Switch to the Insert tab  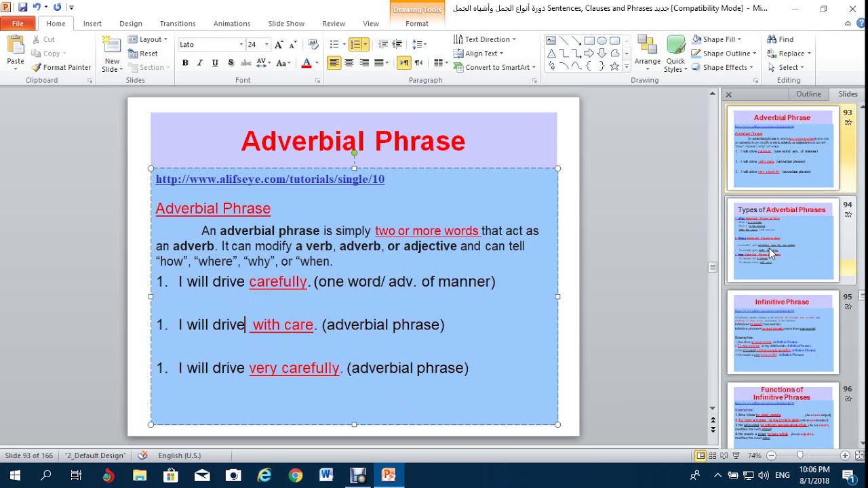pyautogui.click(x=92, y=23)
